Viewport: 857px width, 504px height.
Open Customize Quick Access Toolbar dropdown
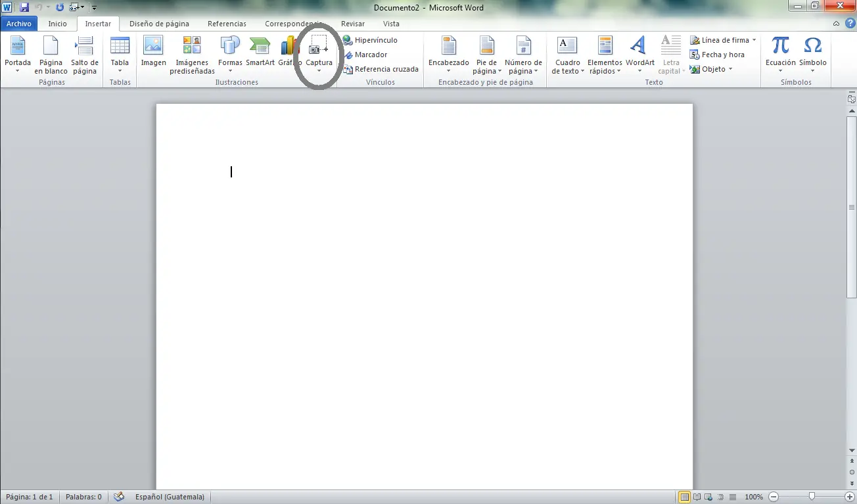(x=94, y=8)
